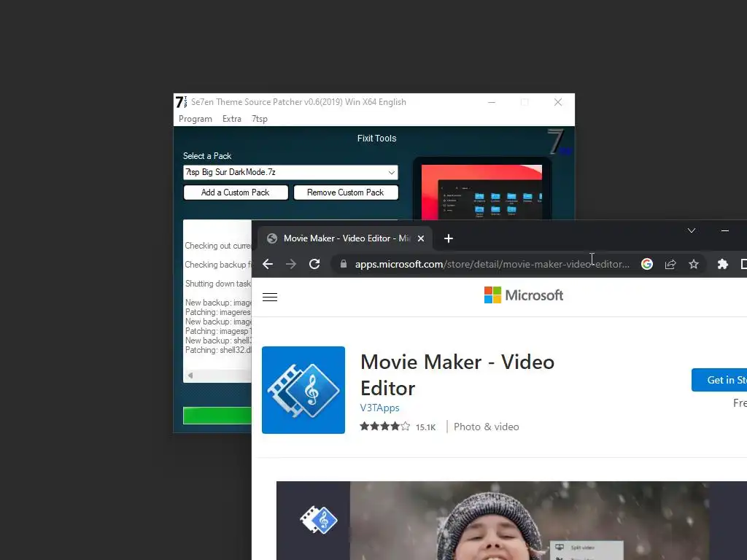Click Remove Custom Pack button

pos(345,192)
